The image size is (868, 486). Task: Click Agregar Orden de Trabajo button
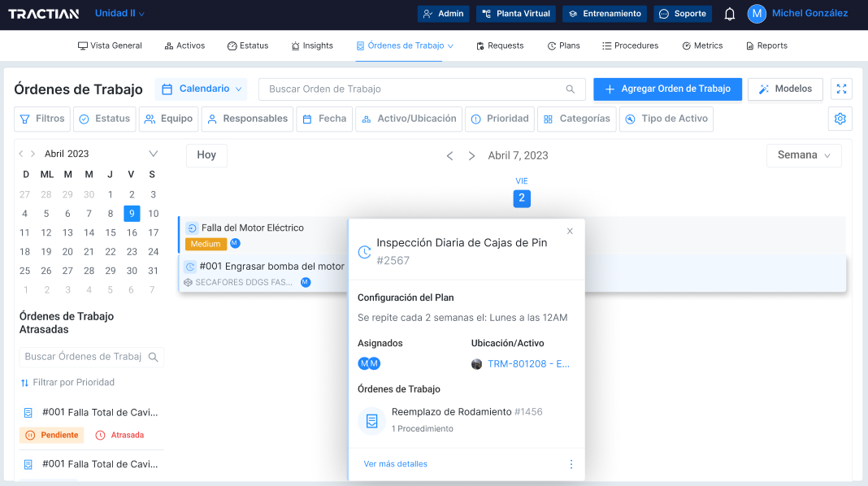(x=667, y=89)
